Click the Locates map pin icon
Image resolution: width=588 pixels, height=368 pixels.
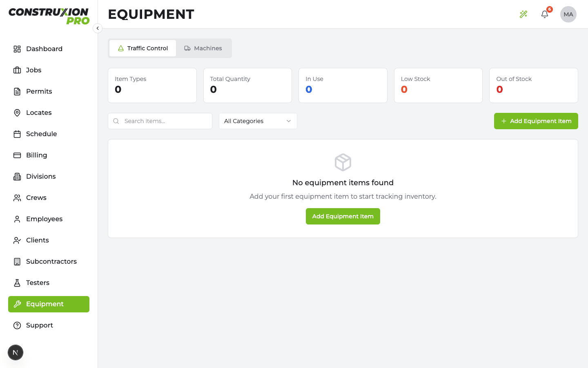[17, 113]
